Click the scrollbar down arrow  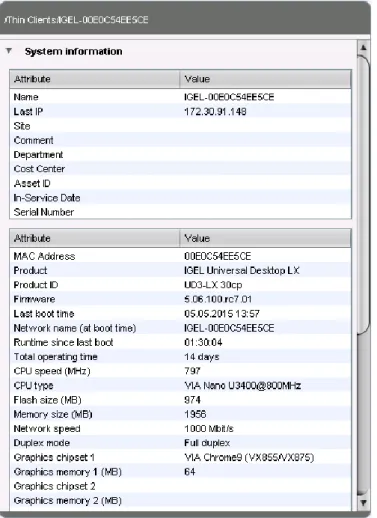[363, 502]
